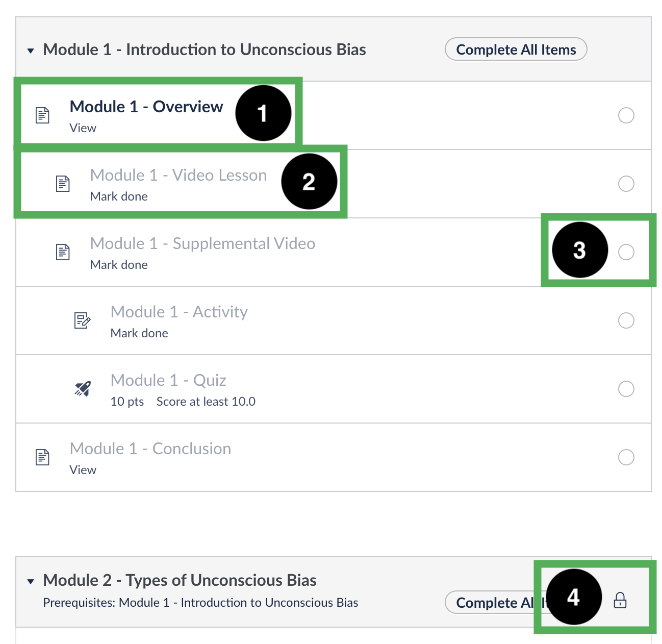Click the completion circle for Module 1 - Overview
The image size is (662, 644).
(x=626, y=115)
